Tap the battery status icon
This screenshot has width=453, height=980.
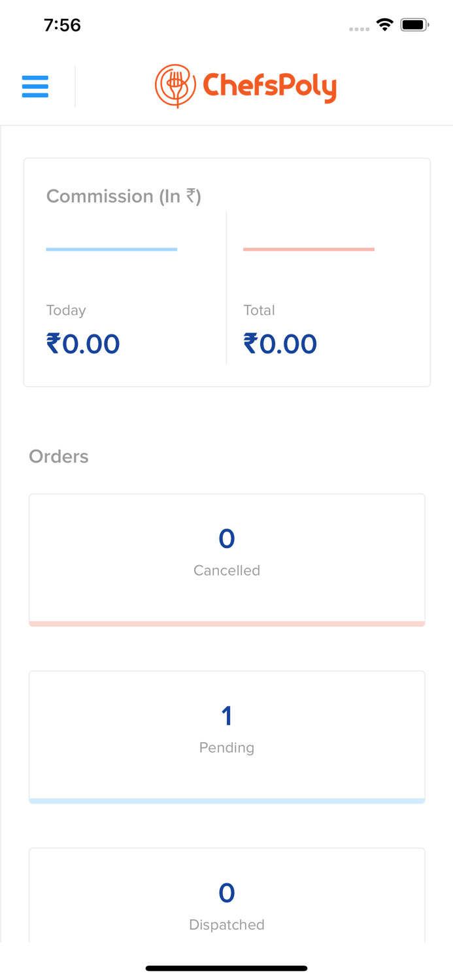tap(414, 25)
